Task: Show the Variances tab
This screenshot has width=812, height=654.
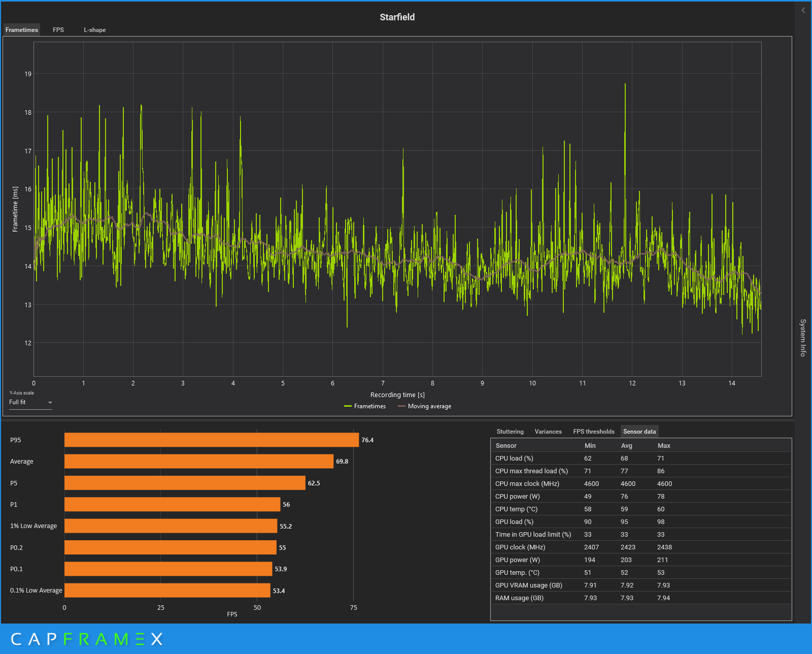Action: click(x=548, y=432)
